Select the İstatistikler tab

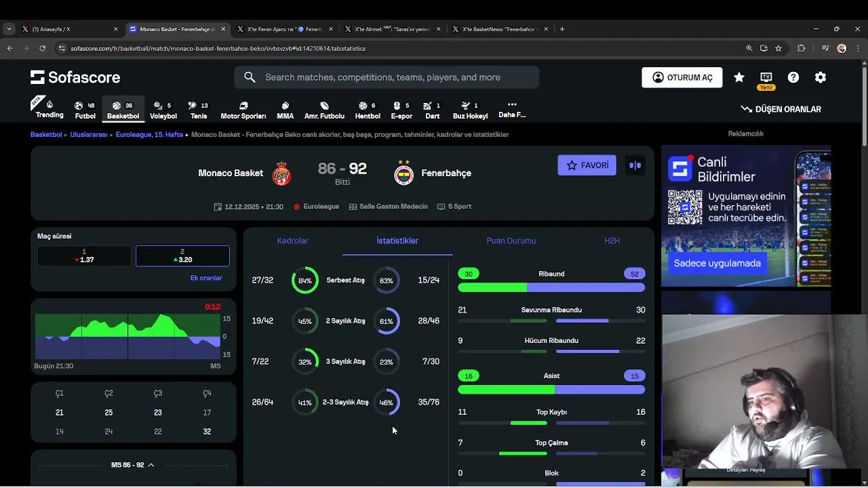point(397,241)
